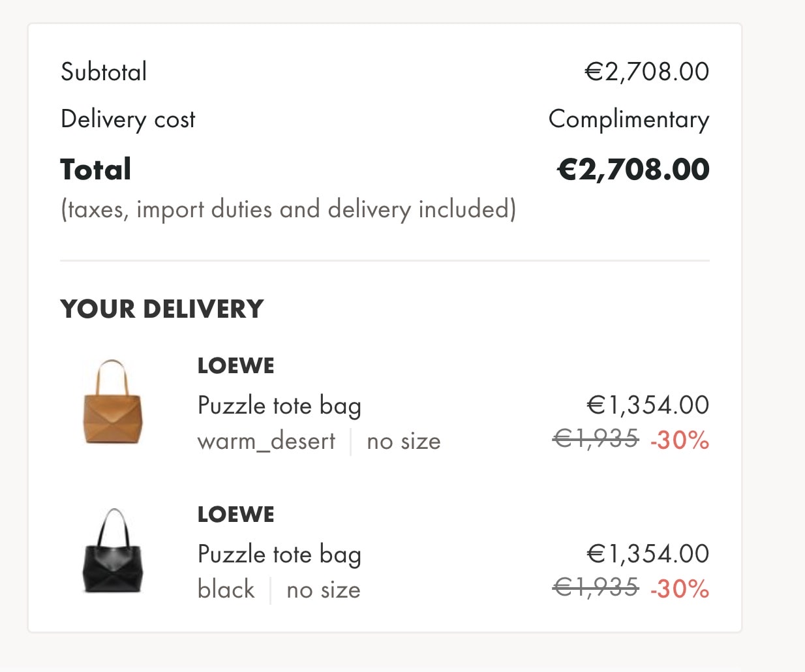The image size is (805, 672).
Task: Click the Complimentary delivery cost text
Action: [x=628, y=119]
